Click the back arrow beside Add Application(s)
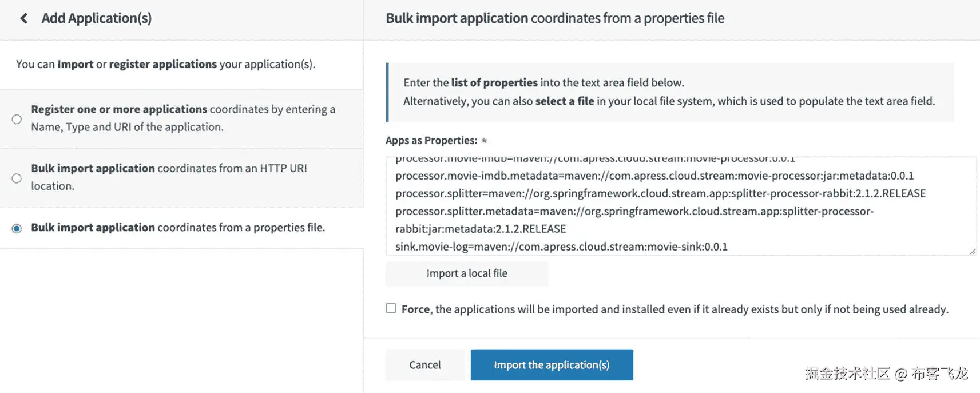The width and height of the screenshot is (980, 393). (23, 18)
